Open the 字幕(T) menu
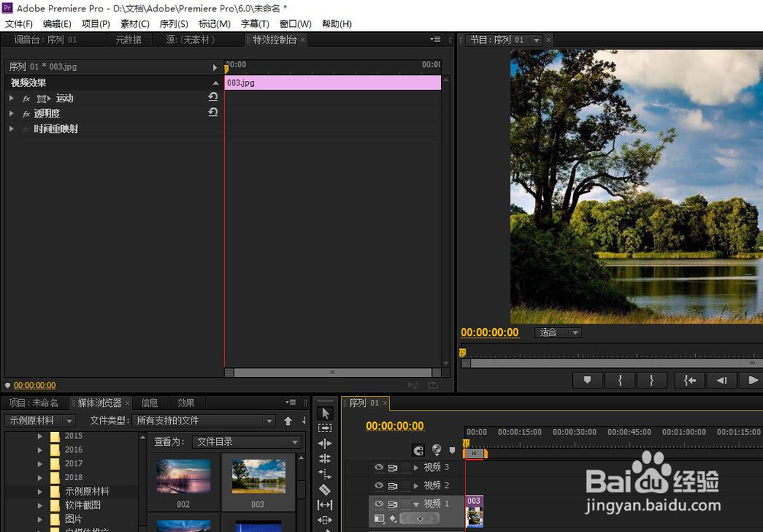Image resolution: width=763 pixels, height=532 pixels. pos(255,24)
